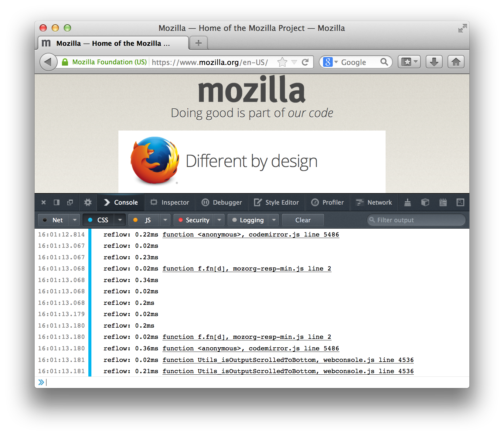Bookmark this page with the star
504x436 pixels.
[282, 62]
